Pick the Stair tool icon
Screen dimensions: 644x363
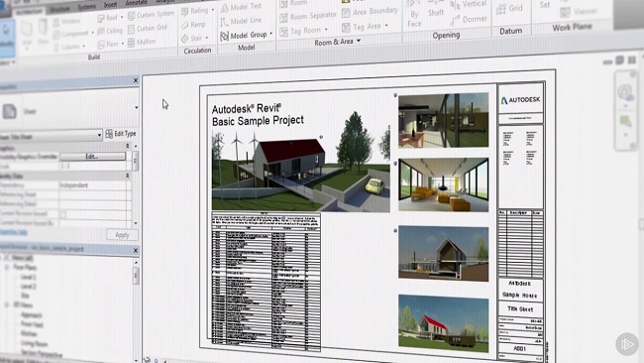tap(185, 39)
